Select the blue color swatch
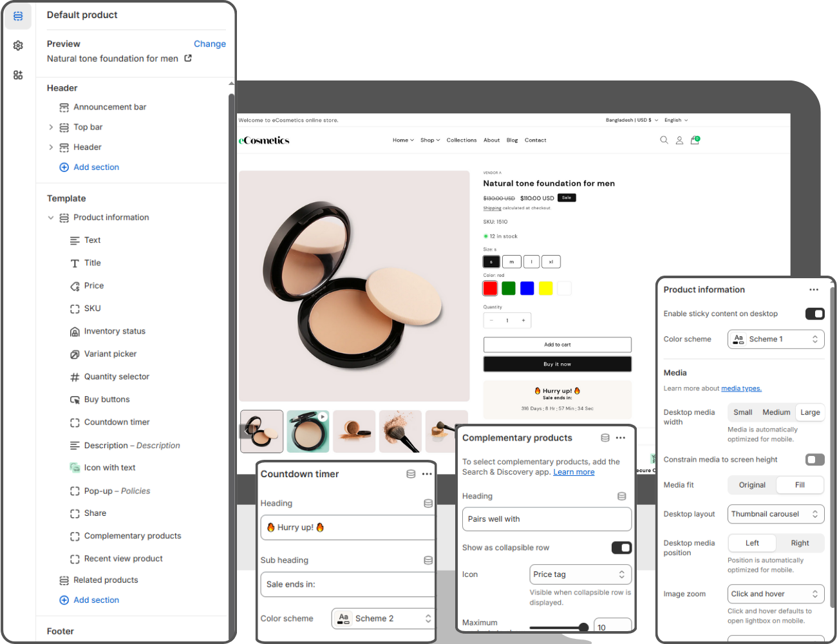The image size is (837, 644). pyautogui.click(x=527, y=288)
